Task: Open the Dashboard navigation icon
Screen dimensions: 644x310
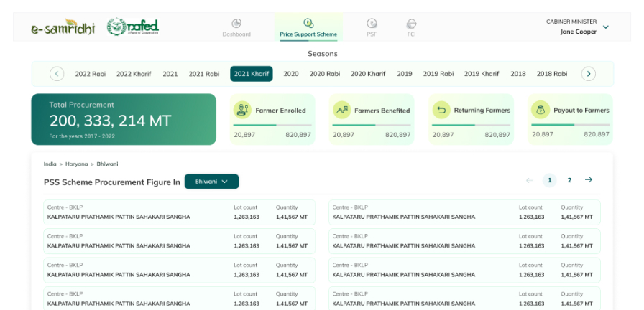Action: click(236, 24)
